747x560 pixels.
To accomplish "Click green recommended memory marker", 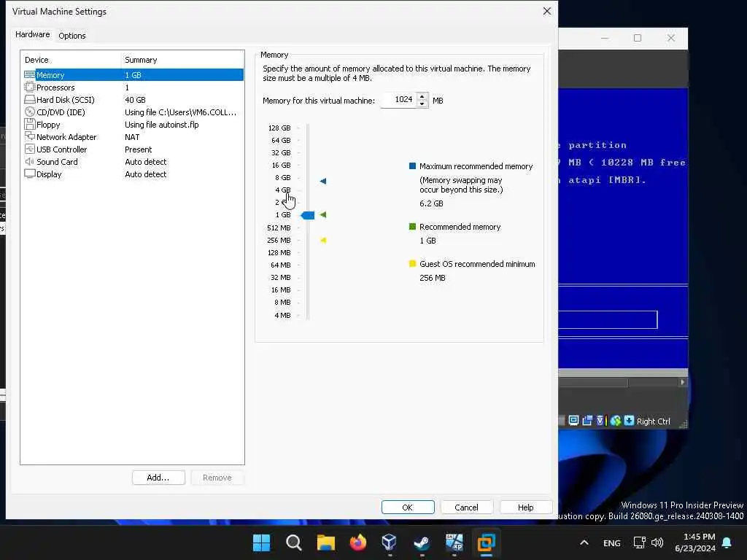I will [323, 215].
